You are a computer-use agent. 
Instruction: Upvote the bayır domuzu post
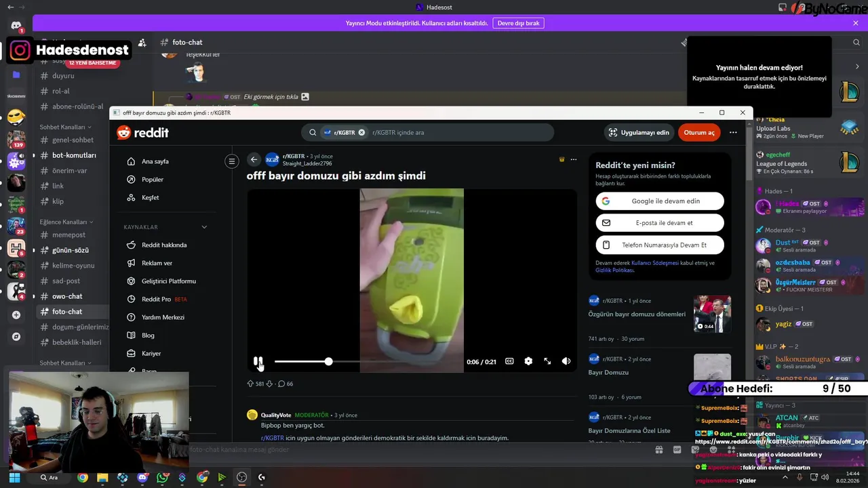click(250, 384)
